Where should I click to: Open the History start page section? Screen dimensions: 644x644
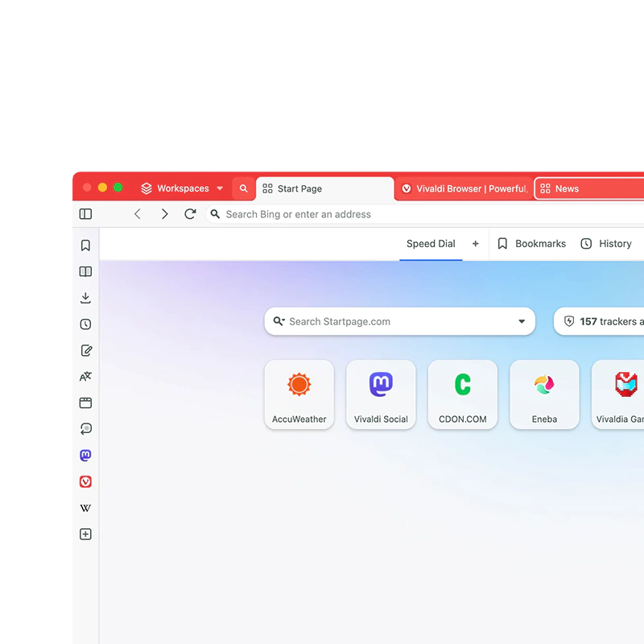(606, 244)
